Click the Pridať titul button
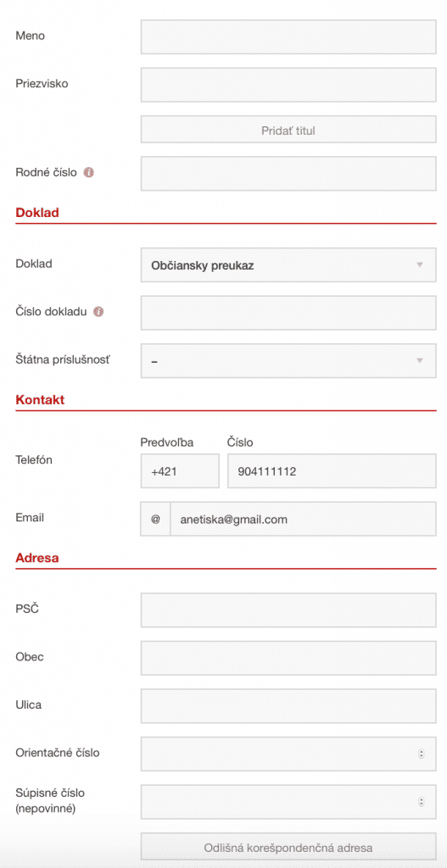The width and height of the screenshot is (447, 868). tap(288, 131)
